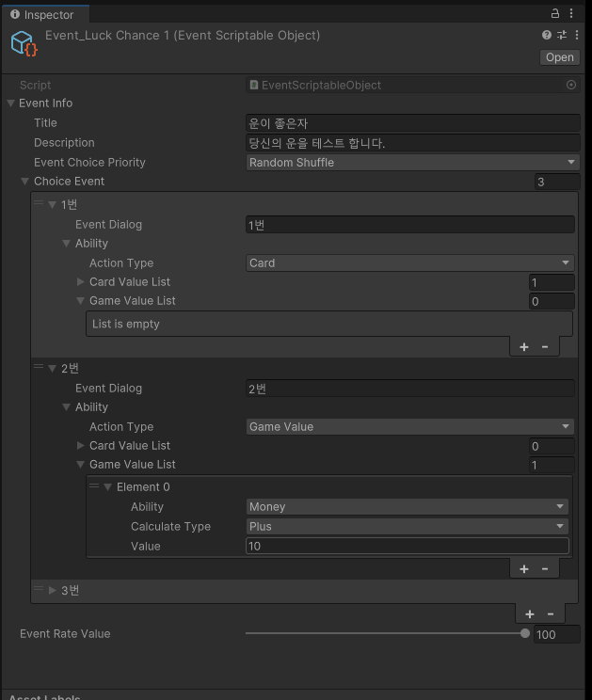Collapse the Ability foldout under 2번
The width and height of the screenshot is (592, 700).
click(67, 407)
